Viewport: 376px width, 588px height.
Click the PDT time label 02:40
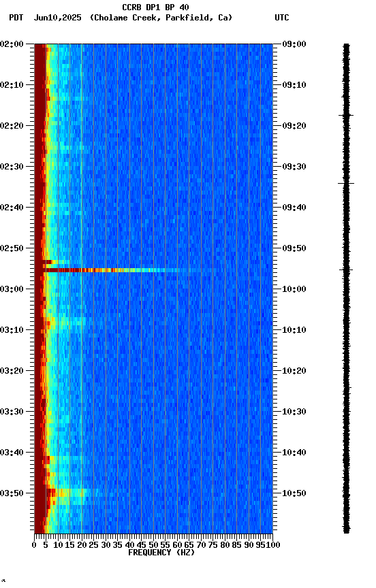pos(12,208)
